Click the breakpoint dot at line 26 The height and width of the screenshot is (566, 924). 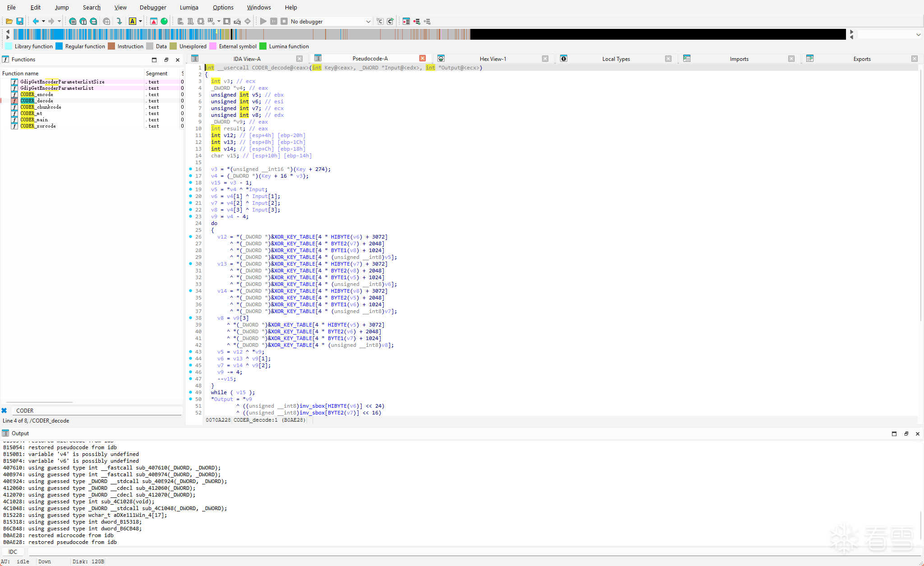coord(191,237)
